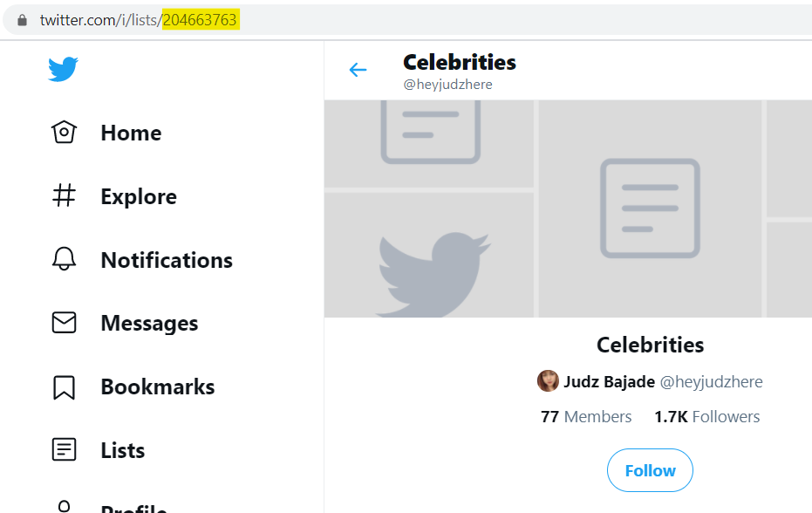Open Judz Bajade's profile name link

(609, 382)
